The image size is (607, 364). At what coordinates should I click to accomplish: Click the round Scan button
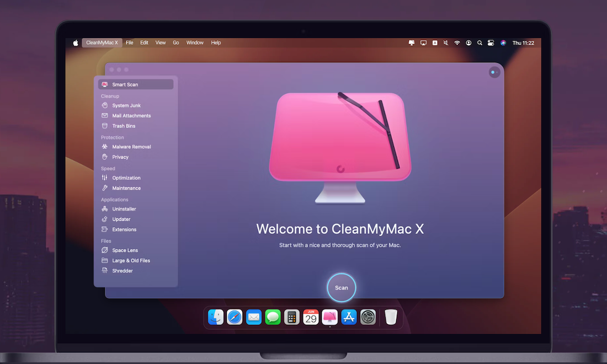[342, 288]
